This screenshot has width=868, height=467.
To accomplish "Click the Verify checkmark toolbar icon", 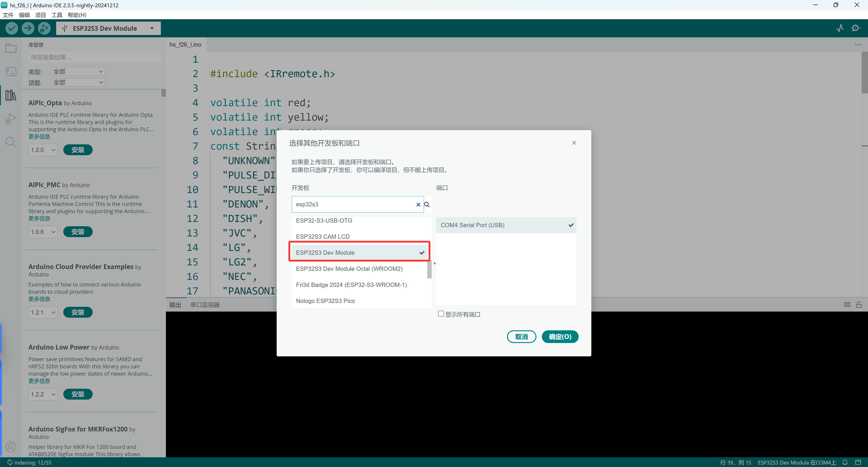I will (12, 28).
